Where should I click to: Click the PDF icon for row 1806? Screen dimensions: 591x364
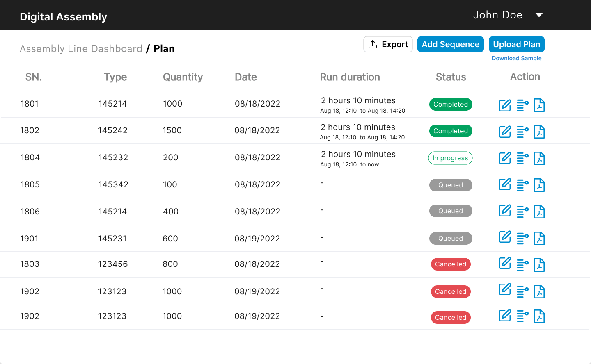[539, 212]
